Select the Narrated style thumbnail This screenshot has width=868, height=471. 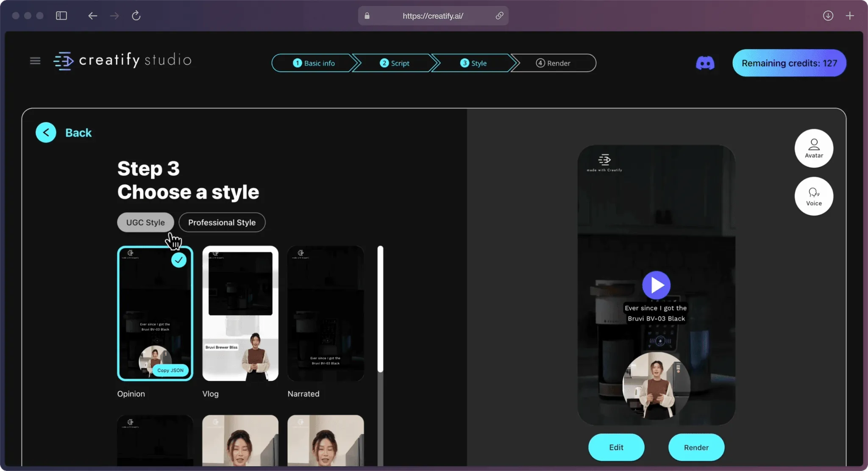[x=325, y=313]
